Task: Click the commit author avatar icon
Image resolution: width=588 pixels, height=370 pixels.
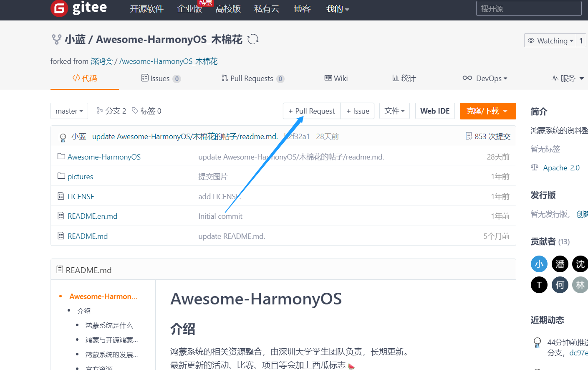Action: point(63,137)
